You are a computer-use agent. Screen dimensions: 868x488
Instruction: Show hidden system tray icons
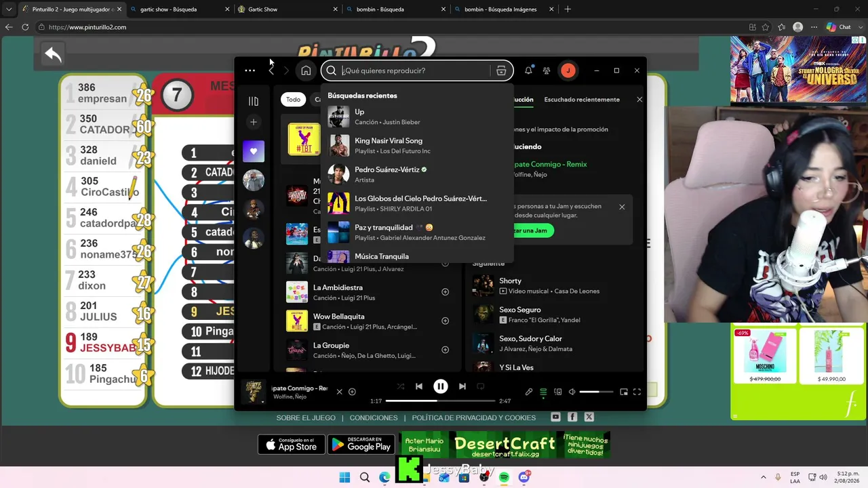[764, 477]
